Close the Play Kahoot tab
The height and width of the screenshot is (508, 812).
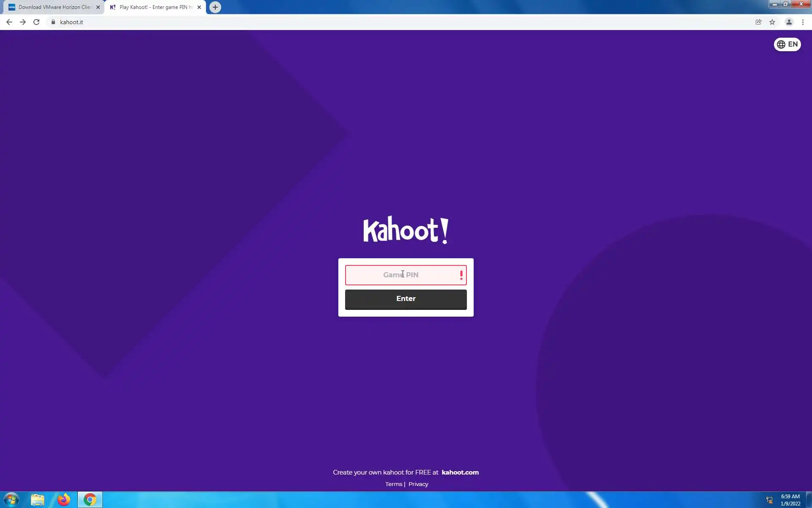[x=199, y=7]
